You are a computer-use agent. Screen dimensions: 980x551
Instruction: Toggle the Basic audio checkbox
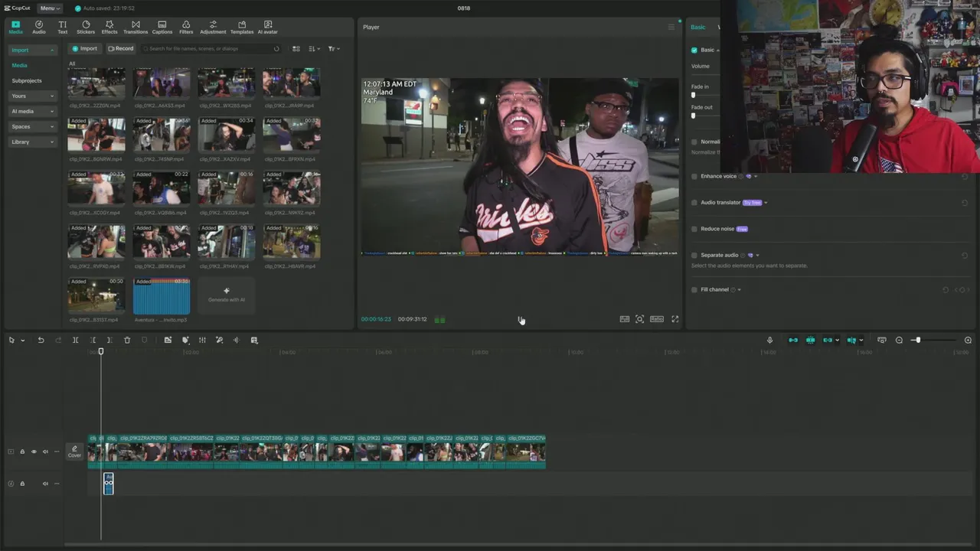coord(694,50)
